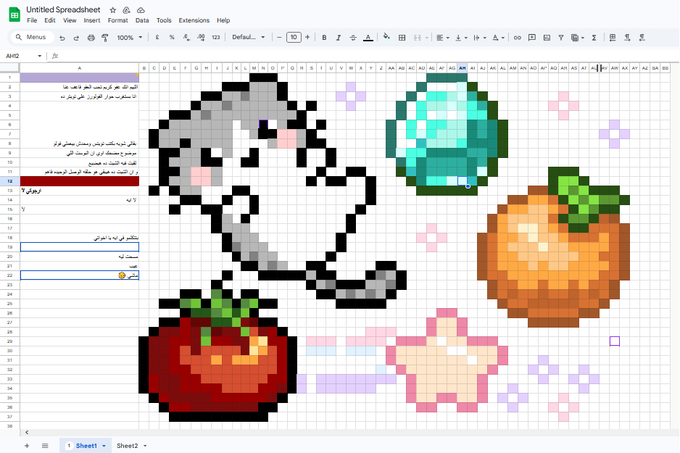The height and width of the screenshot is (453, 680).
Task: Open the Google Sheets home icon
Action: tap(14, 14)
